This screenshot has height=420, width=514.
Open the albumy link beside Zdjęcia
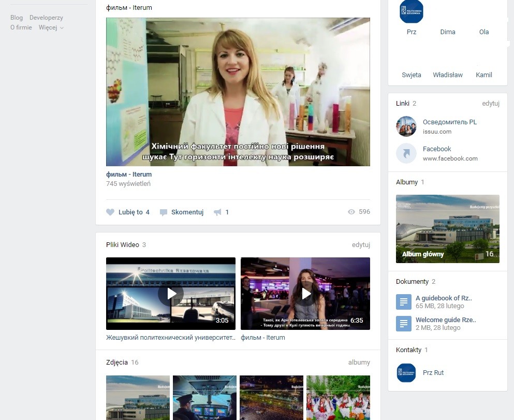pos(359,363)
